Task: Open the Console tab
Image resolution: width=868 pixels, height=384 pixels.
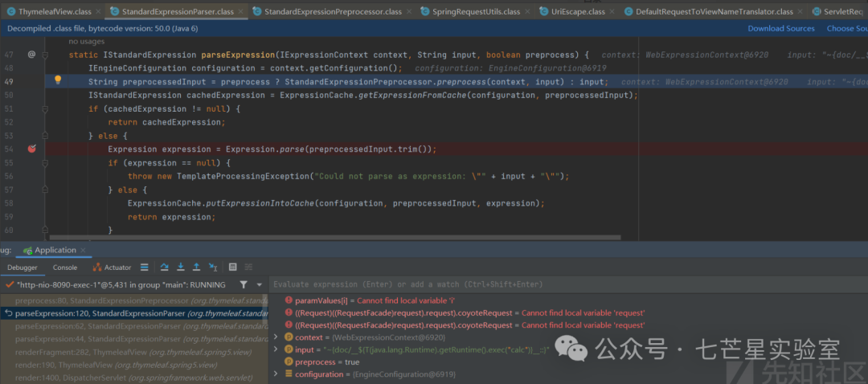Action: [65, 268]
